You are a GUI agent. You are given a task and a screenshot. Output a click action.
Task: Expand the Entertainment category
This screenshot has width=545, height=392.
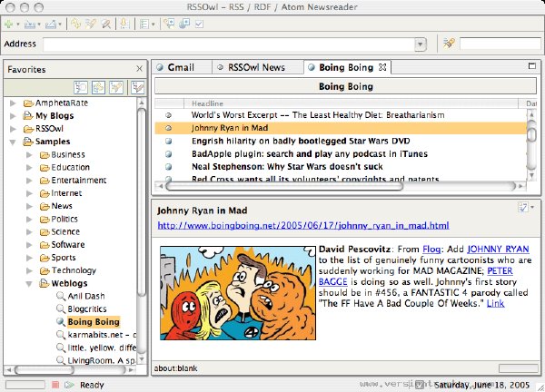pos(29,181)
